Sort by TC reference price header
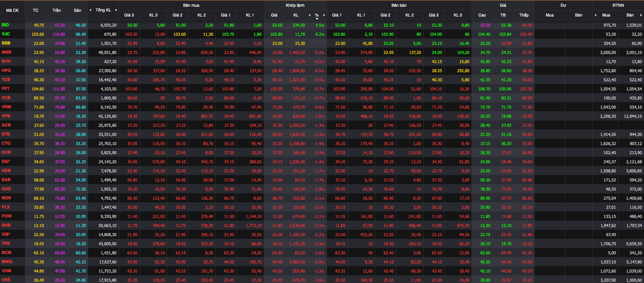 coord(35,10)
